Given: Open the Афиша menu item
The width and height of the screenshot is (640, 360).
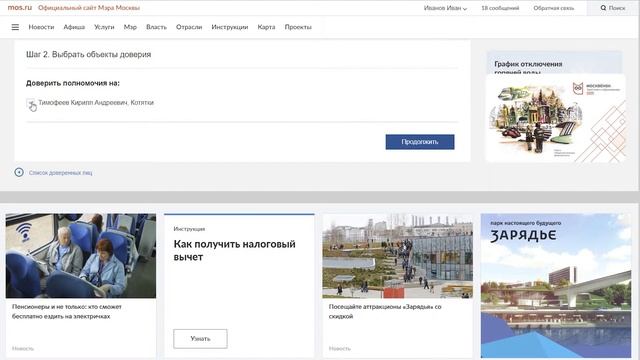Looking at the screenshot, I should pyautogui.click(x=74, y=27).
